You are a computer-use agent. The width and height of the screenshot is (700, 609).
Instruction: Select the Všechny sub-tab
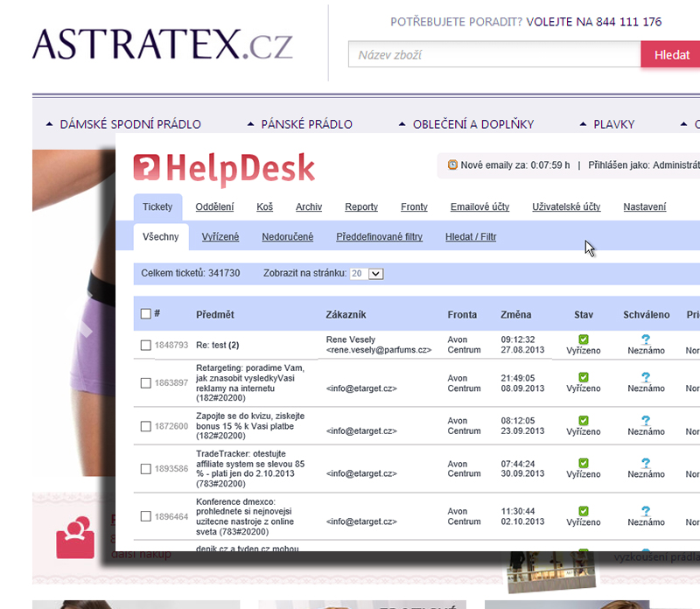[161, 236]
